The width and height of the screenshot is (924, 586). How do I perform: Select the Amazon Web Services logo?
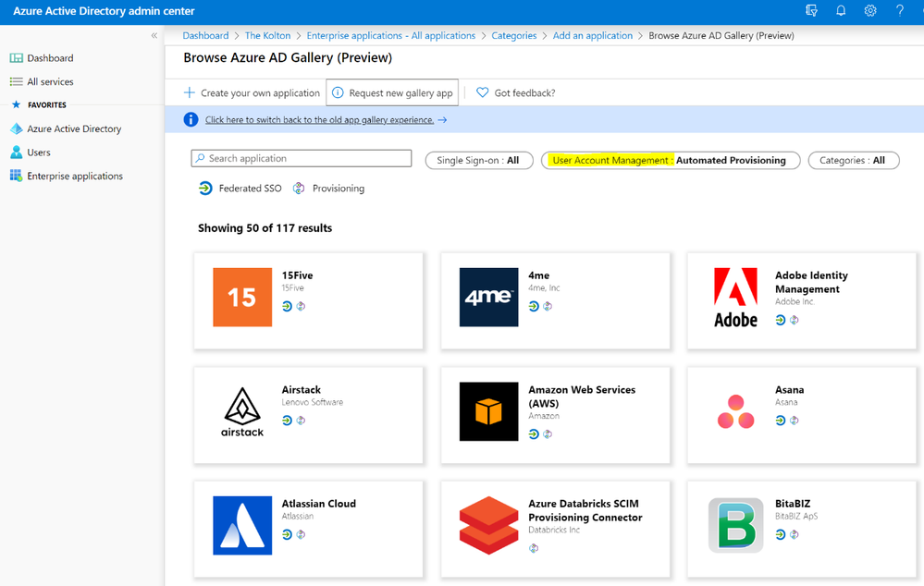tap(489, 411)
